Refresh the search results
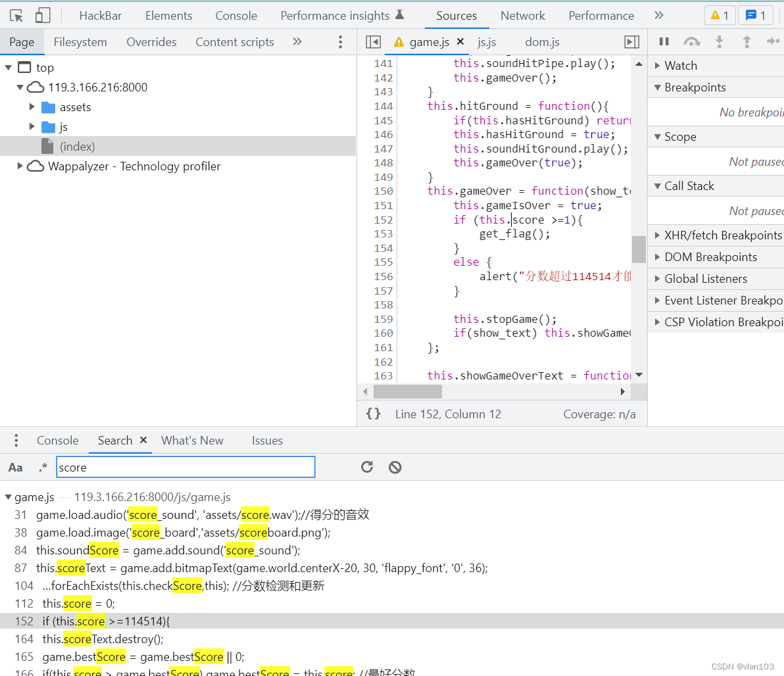This screenshot has width=784, height=676. pyautogui.click(x=367, y=467)
